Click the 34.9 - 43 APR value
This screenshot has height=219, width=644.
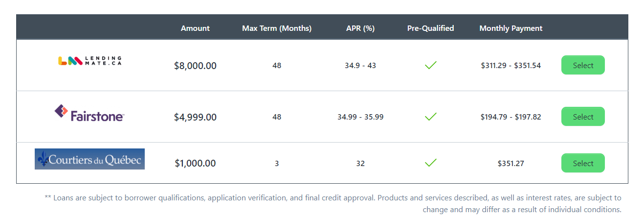pyautogui.click(x=360, y=65)
